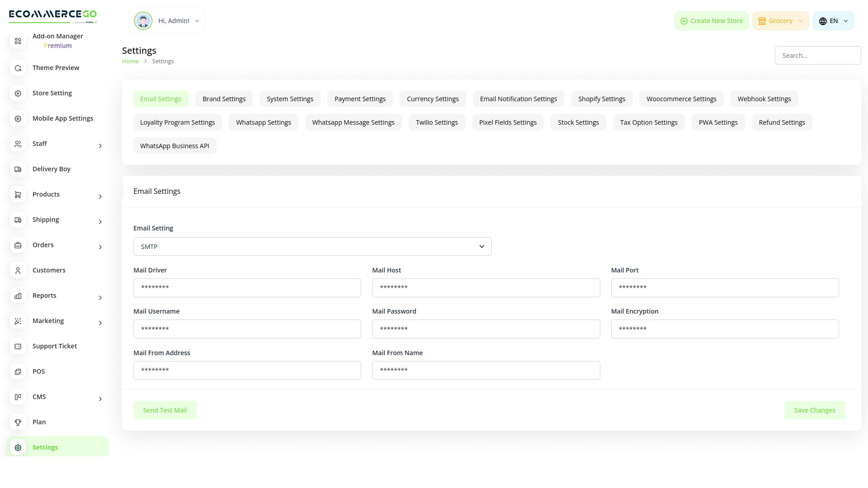Click the Save Changes button
The image size is (868, 488).
815,410
